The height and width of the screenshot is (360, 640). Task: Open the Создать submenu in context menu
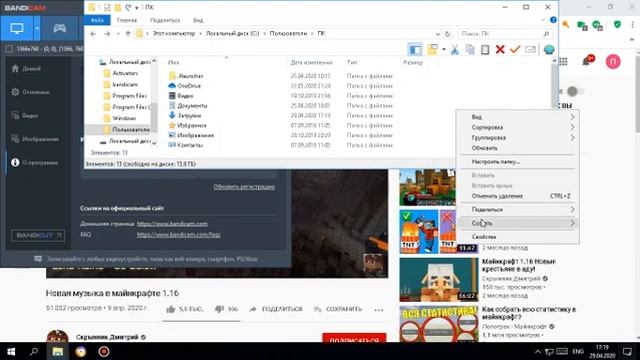point(518,223)
